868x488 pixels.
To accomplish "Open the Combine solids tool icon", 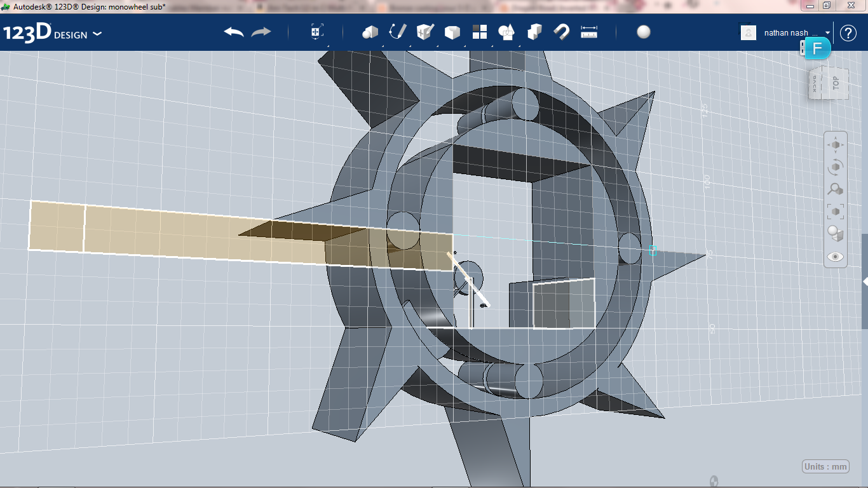I will pos(534,32).
